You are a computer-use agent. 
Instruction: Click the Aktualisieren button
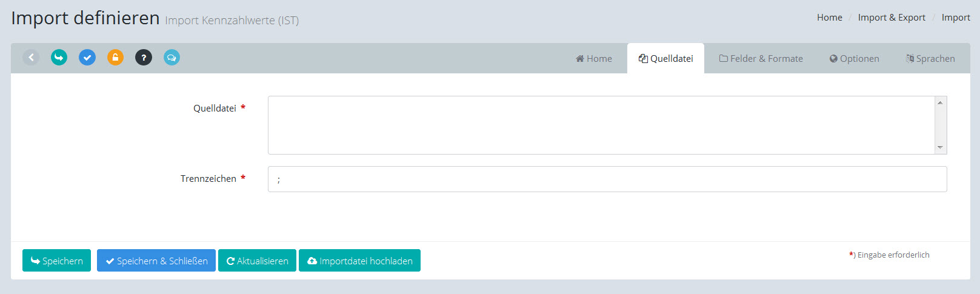(257, 261)
